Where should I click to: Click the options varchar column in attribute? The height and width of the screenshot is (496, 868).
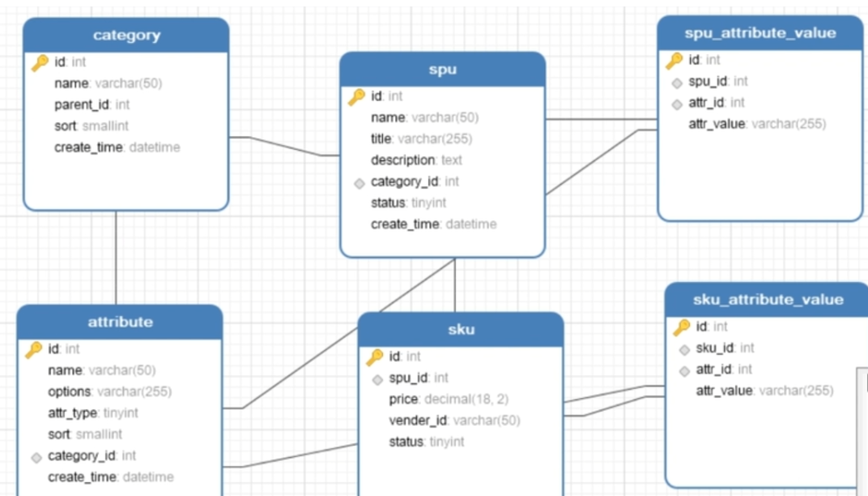click(x=109, y=391)
